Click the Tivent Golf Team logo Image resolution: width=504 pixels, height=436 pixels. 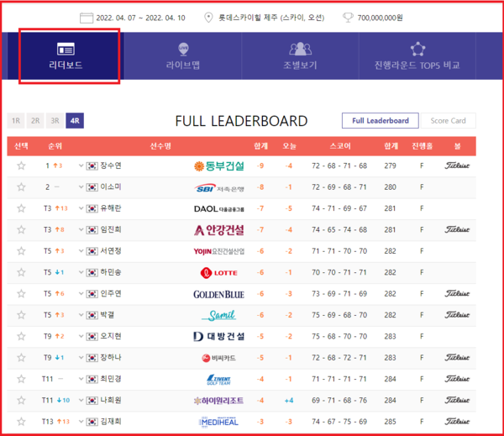(219, 380)
